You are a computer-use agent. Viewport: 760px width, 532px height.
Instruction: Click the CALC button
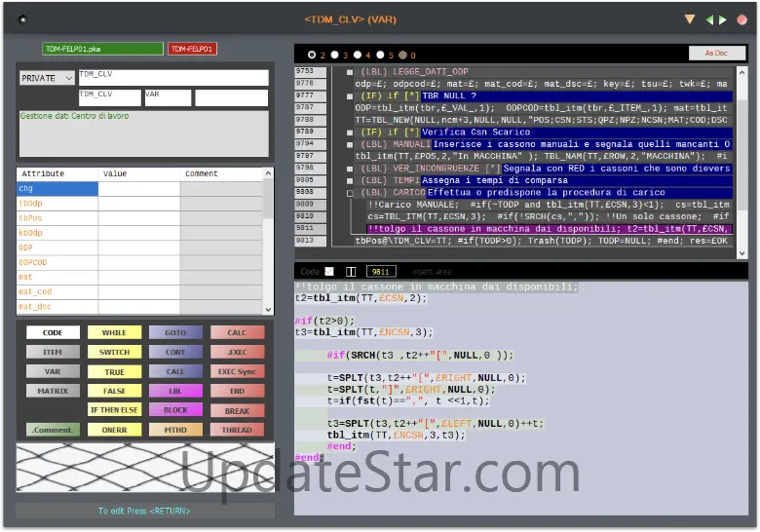(x=237, y=332)
